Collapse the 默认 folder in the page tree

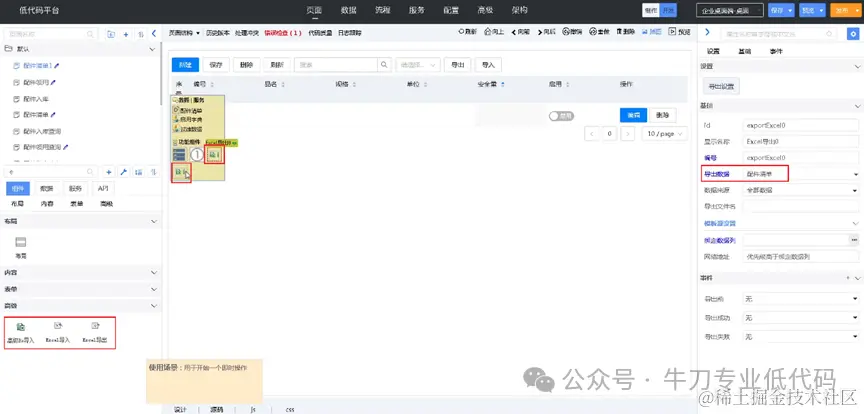point(153,49)
